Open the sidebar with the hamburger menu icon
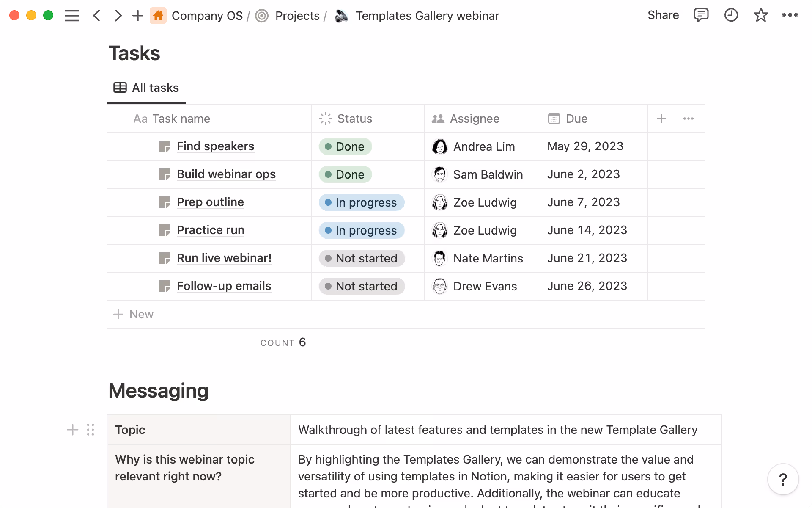Image resolution: width=812 pixels, height=508 pixels. click(x=72, y=15)
